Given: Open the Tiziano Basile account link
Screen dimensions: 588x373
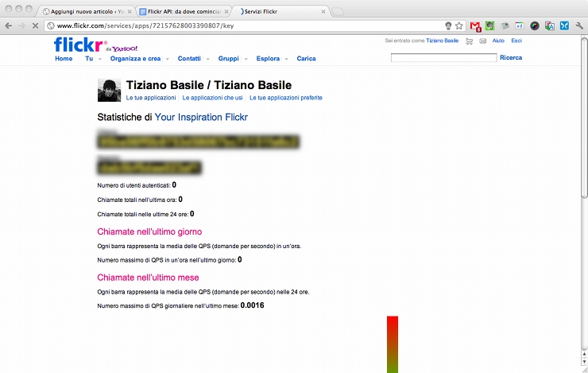Looking at the screenshot, I should coord(442,41).
